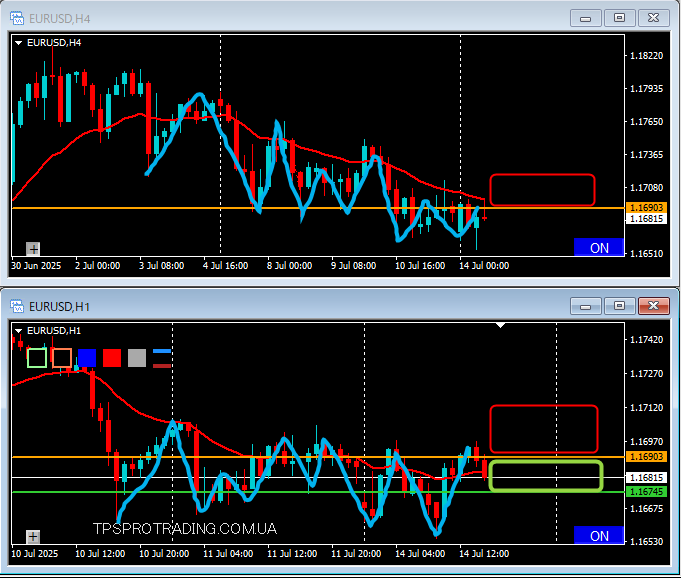Click the blue and red lines icon
This screenshot has height=578, width=681.
(x=162, y=358)
